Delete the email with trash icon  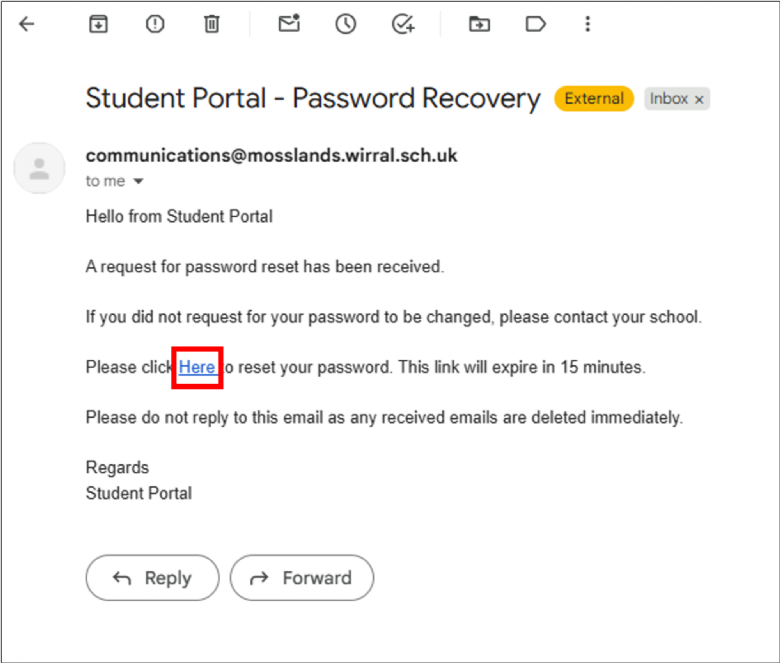coord(212,24)
